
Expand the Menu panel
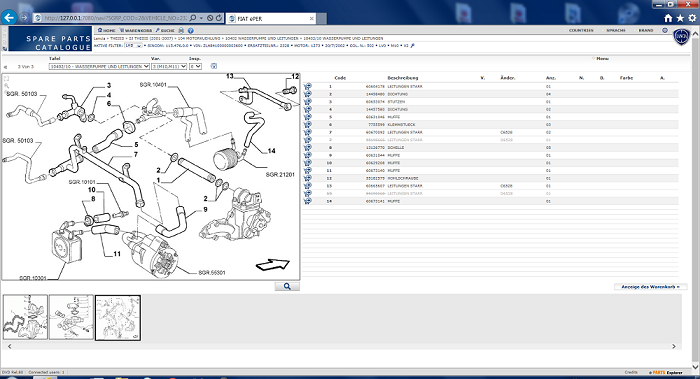600,58
